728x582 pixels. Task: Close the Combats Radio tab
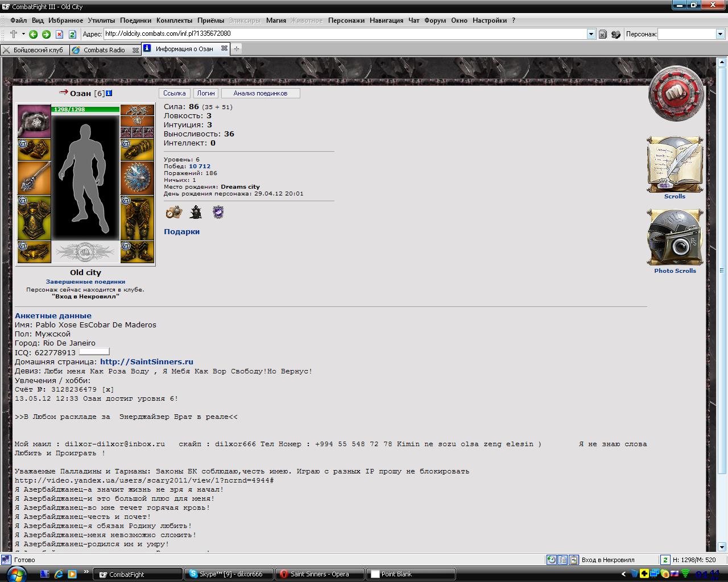pyautogui.click(x=136, y=50)
